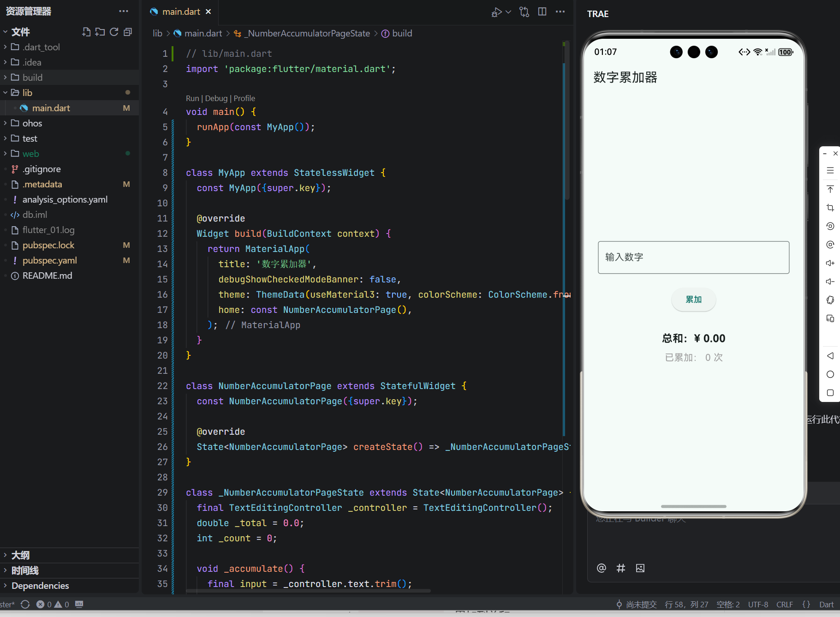Click line and column indicator 行 58, 列 27

tap(687, 605)
